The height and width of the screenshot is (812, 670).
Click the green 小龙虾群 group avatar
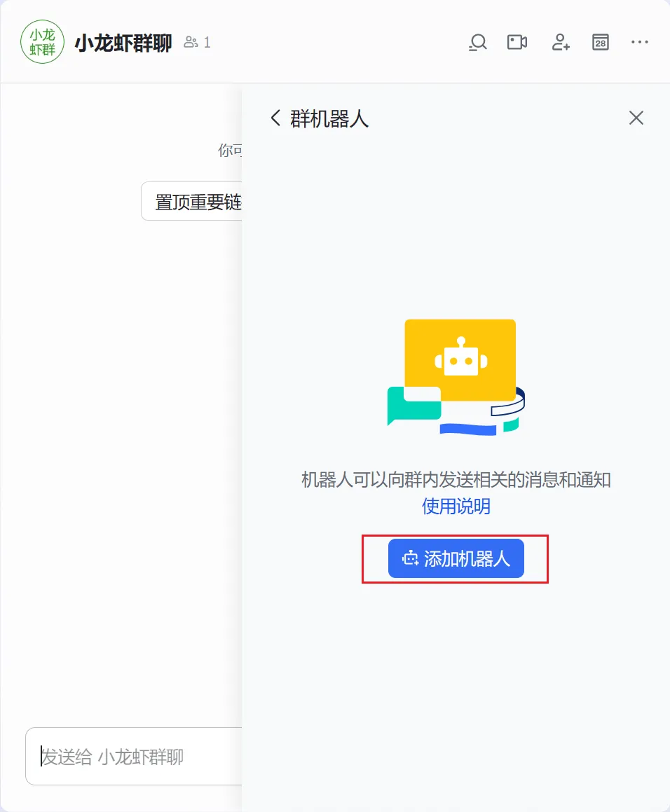[43, 42]
